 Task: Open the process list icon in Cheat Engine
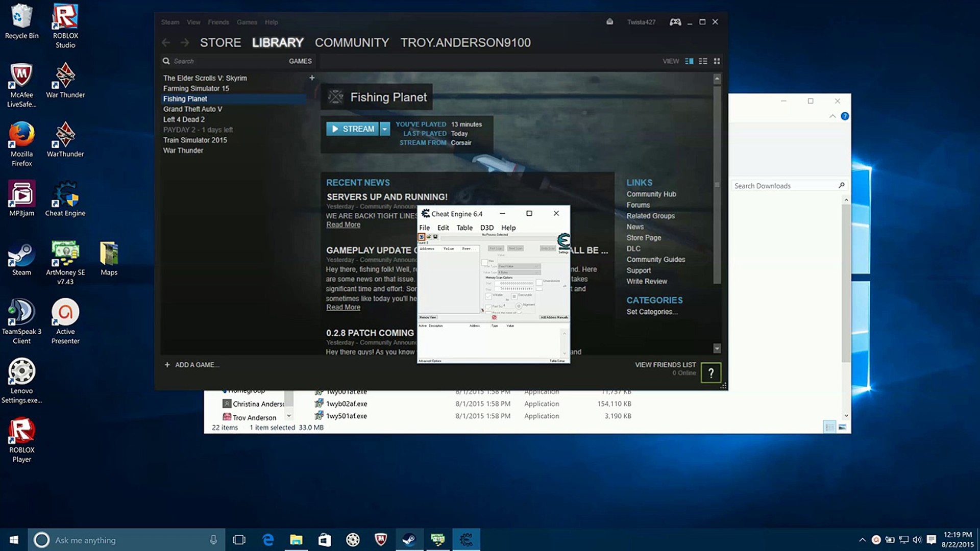[421, 237]
